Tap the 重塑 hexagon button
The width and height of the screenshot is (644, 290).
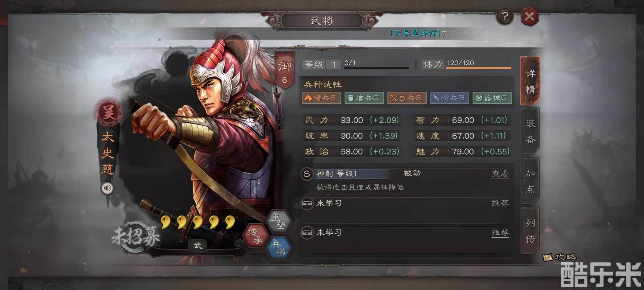pyautogui.click(x=278, y=221)
